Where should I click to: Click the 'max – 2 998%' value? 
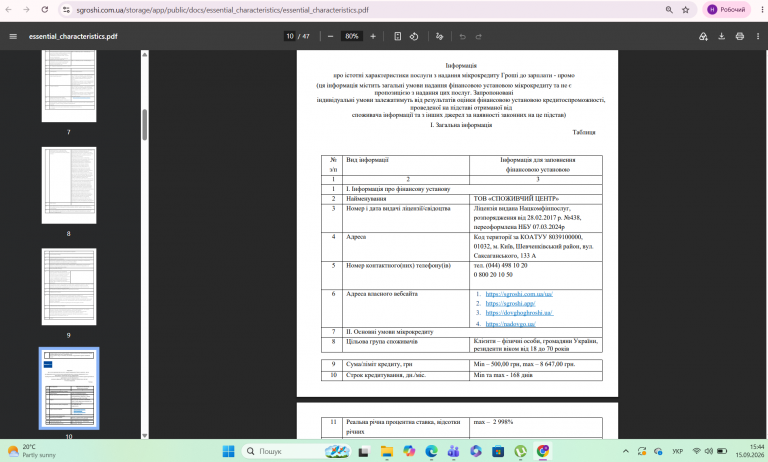(x=493, y=422)
